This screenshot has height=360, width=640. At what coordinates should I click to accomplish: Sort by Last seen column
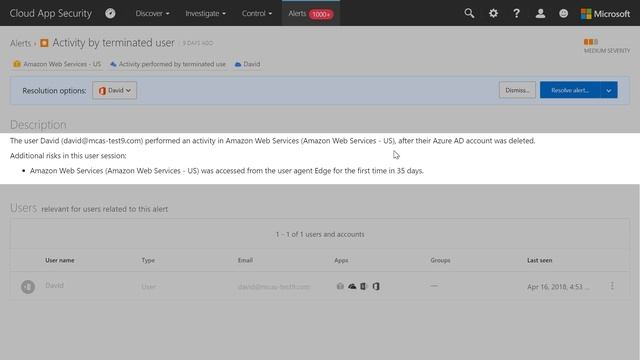539,260
